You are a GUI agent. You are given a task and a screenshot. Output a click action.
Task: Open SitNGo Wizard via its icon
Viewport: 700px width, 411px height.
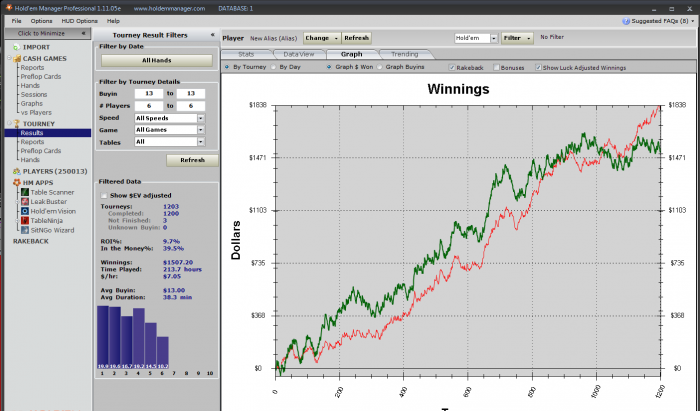coord(25,230)
